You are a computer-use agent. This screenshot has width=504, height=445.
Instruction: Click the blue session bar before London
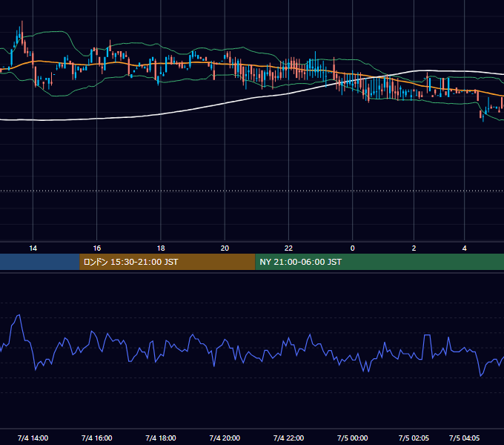pos(39,262)
